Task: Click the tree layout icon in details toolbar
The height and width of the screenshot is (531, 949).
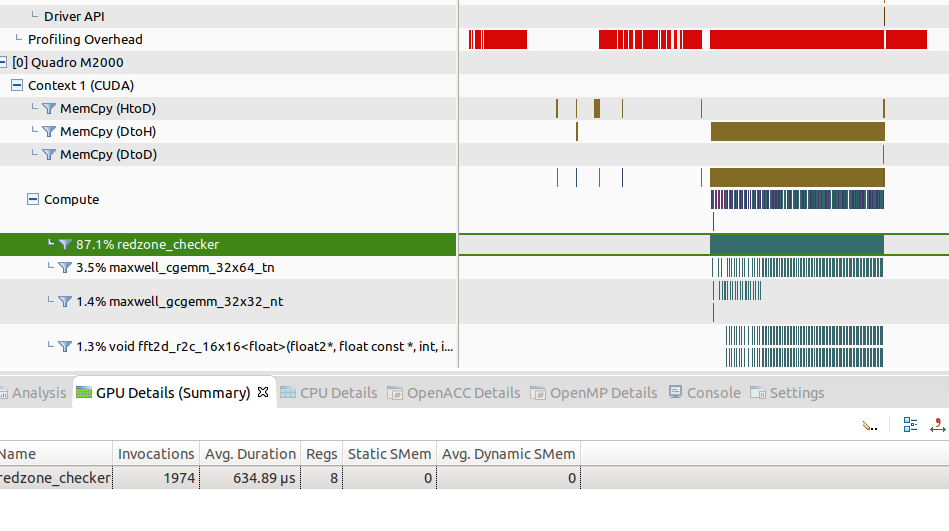Action: (910, 425)
